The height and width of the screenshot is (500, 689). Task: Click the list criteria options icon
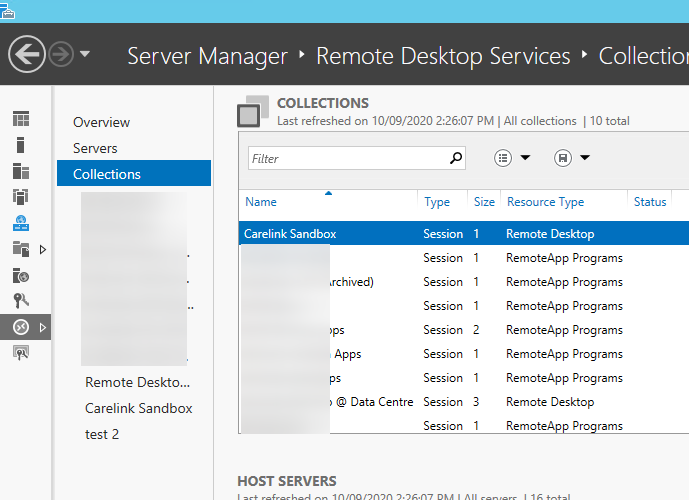click(503, 158)
